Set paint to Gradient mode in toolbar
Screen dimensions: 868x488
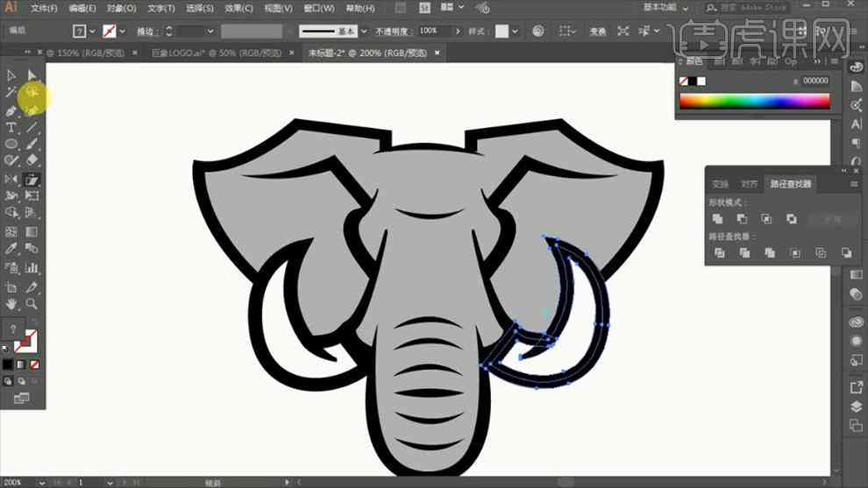21,364
